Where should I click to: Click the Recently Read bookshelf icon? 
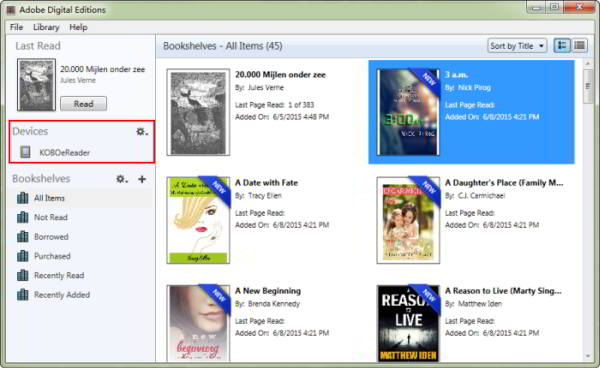click(x=23, y=275)
